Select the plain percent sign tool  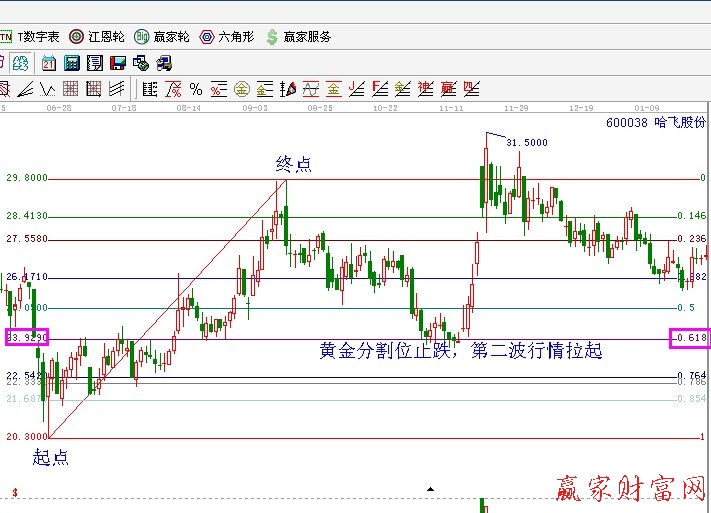click(x=196, y=89)
